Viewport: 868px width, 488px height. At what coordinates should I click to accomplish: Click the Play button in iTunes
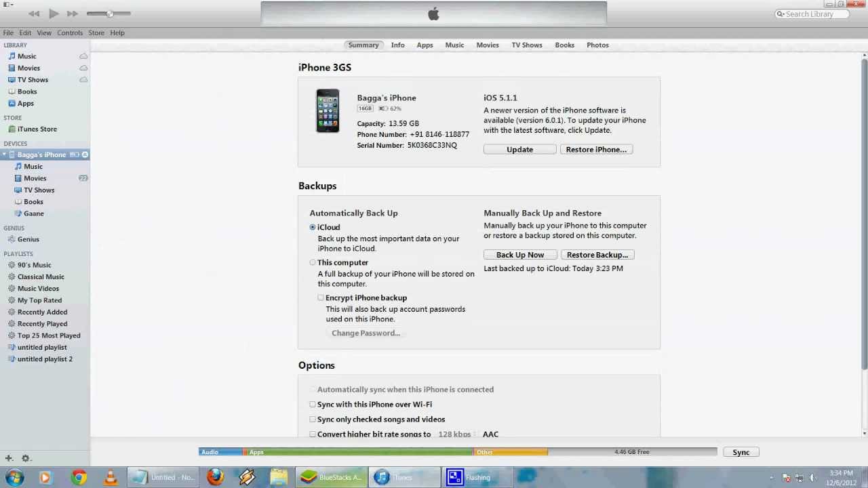(54, 14)
